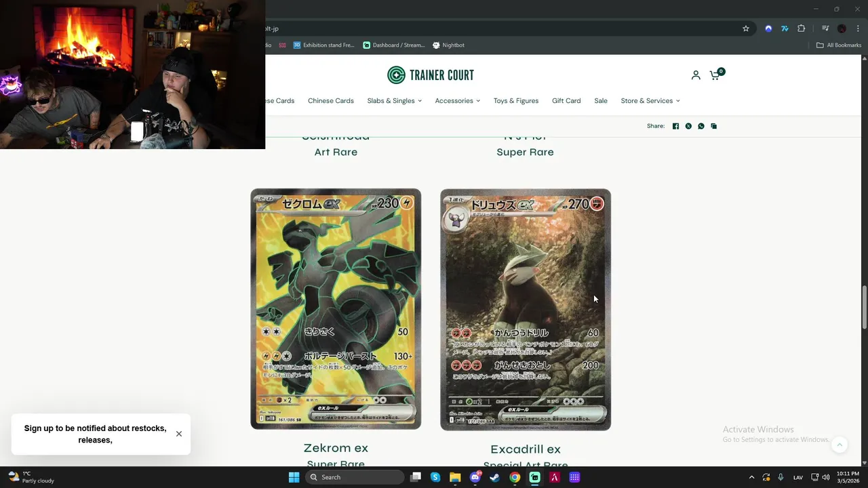The image size is (868, 488).
Task: Open the Chinese Cards menu item
Action: (x=331, y=101)
